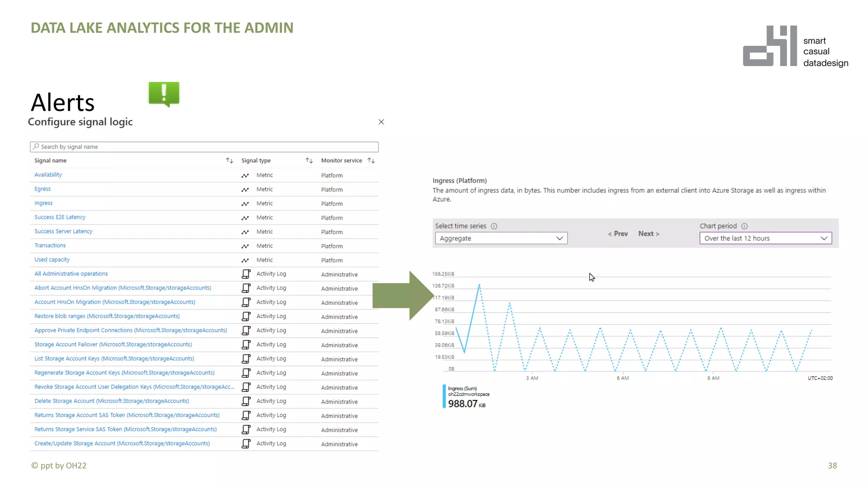The width and height of the screenshot is (868, 488).
Task: Open Create/Update Storage Account signal
Action: tap(122, 444)
